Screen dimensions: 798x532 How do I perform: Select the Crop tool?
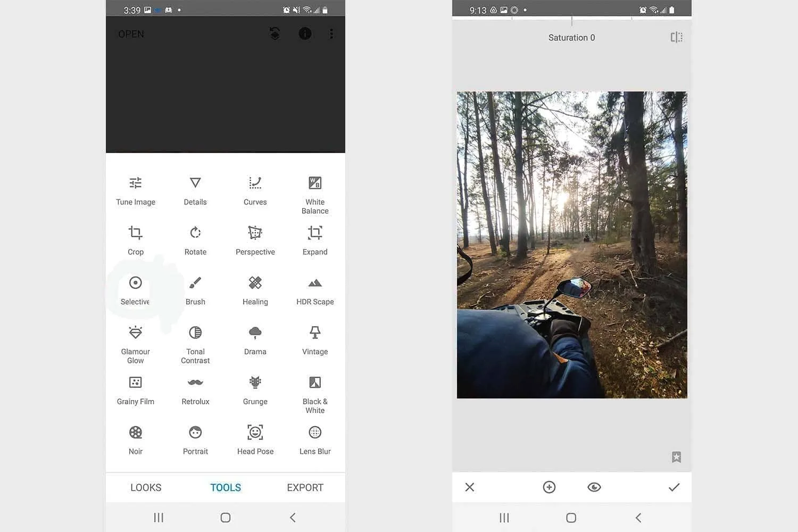pos(136,239)
